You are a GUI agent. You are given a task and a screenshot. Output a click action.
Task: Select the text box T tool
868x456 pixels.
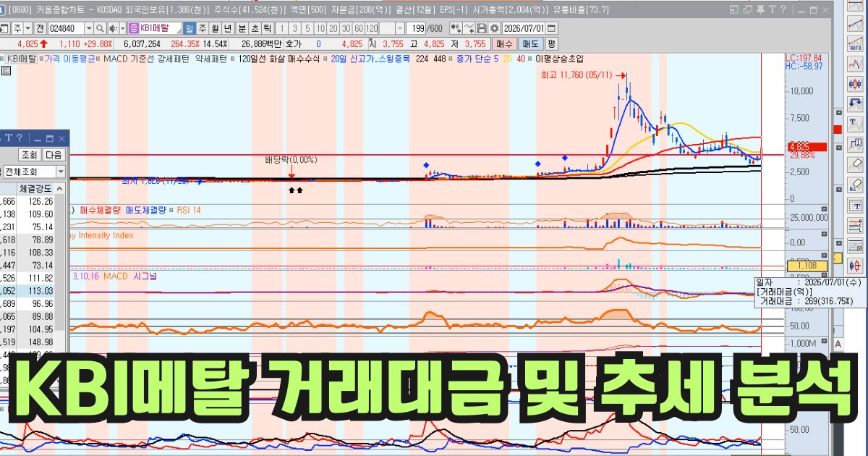pyautogui.click(x=856, y=206)
